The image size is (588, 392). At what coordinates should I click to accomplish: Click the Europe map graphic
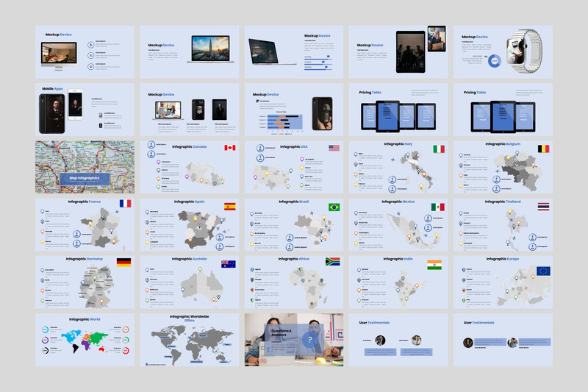[x=523, y=287]
